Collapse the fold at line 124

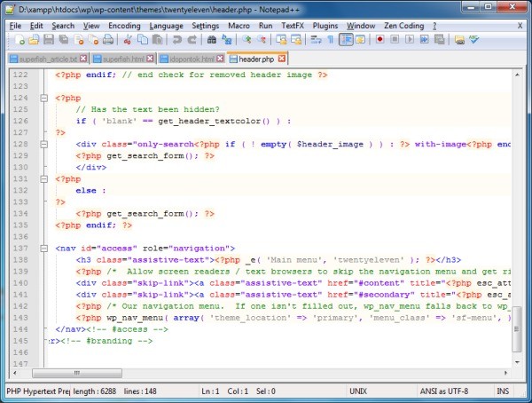click(x=43, y=99)
